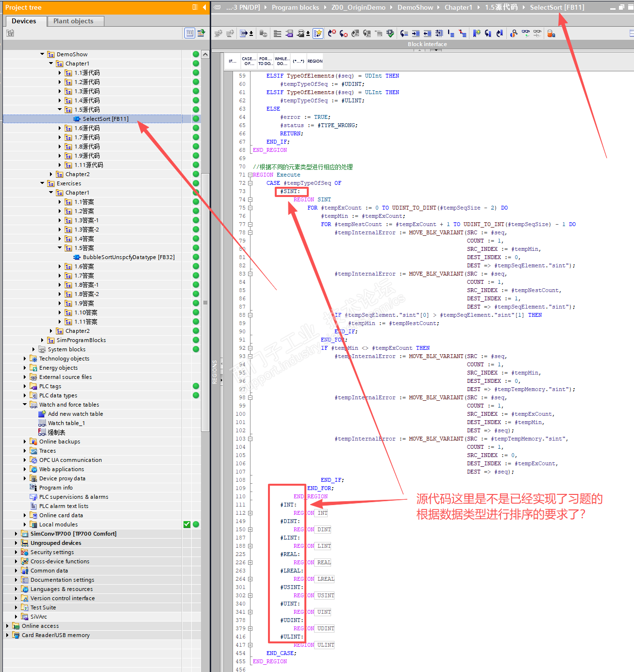Viewport: 634px width, 672px height.
Task: Insert an IF statement from favorites
Action: point(233,61)
